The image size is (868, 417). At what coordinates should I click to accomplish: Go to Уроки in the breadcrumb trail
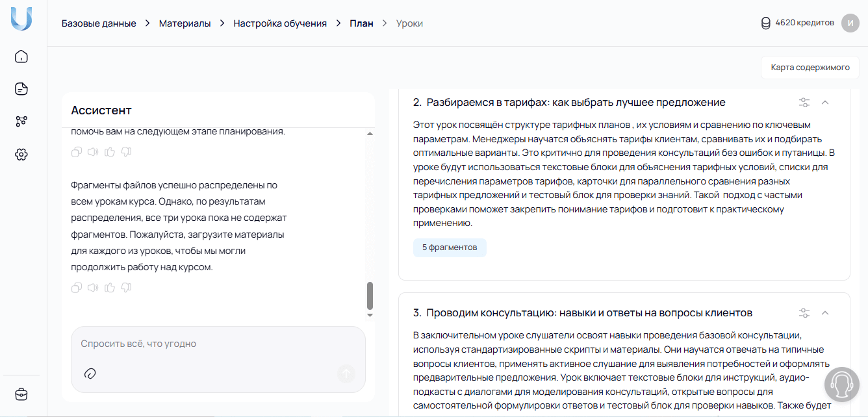pyautogui.click(x=408, y=23)
